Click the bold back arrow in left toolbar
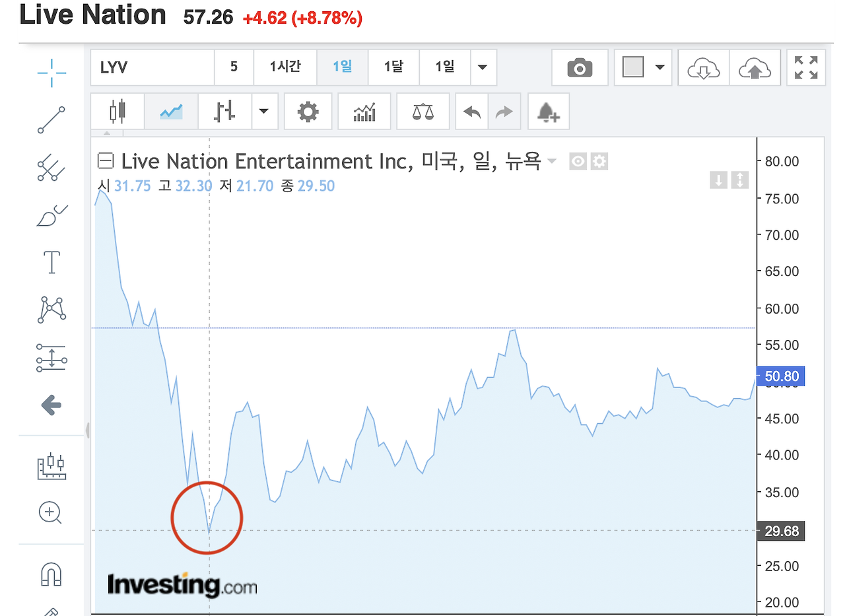This screenshot has width=845, height=616. tap(51, 405)
